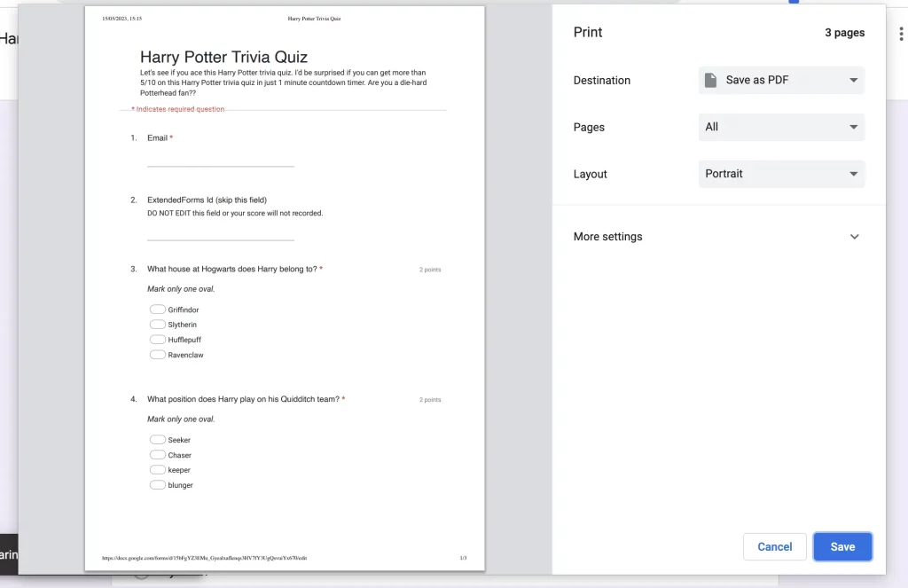Image resolution: width=908 pixels, height=588 pixels.
Task: Select the Hufflepuff oval
Action: point(157,340)
